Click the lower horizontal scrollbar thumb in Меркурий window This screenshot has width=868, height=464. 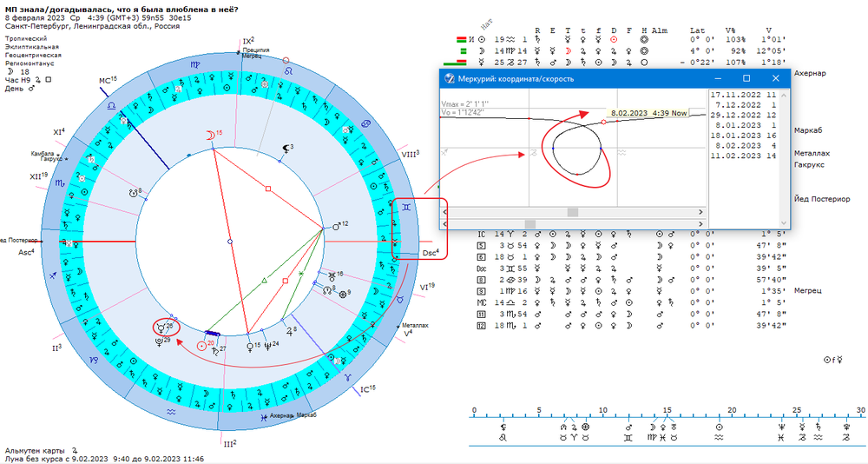[529, 224]
